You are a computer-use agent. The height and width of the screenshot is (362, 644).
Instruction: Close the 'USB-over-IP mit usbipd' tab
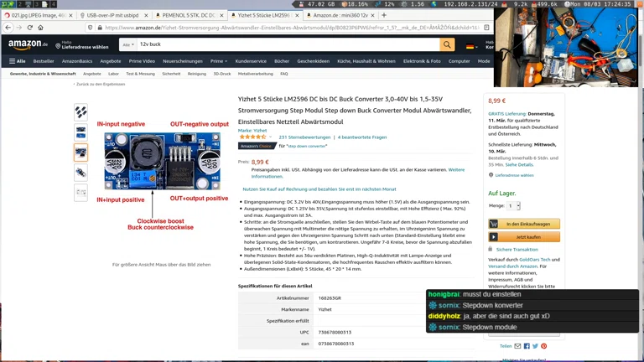pos(146,15)
